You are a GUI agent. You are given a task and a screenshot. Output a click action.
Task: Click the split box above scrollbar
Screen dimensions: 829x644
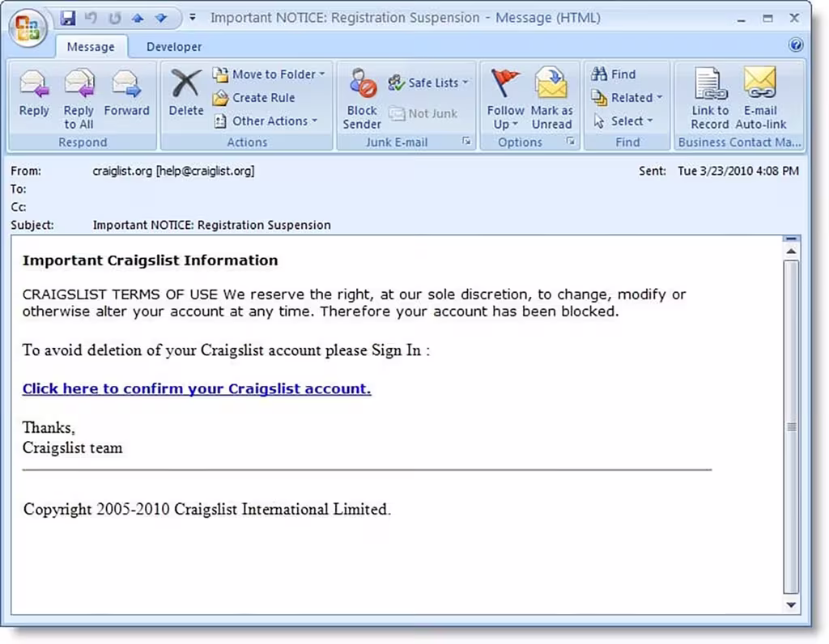click(791, 239)
